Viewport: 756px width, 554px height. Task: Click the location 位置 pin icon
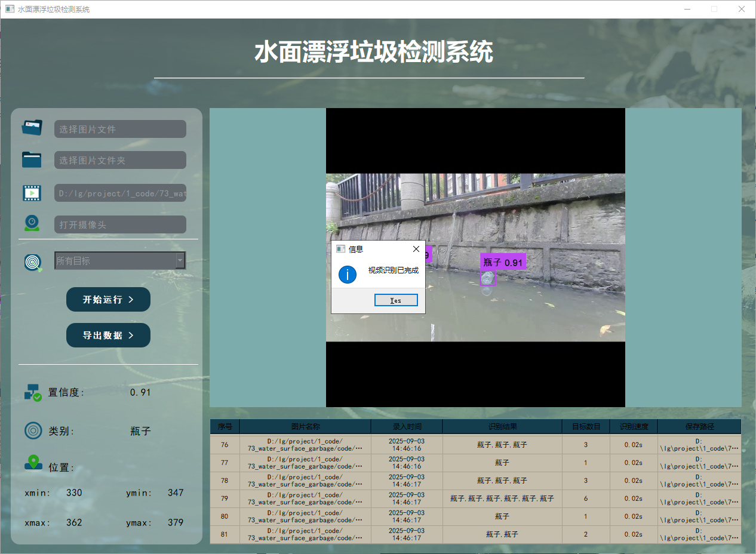point(33,463)
